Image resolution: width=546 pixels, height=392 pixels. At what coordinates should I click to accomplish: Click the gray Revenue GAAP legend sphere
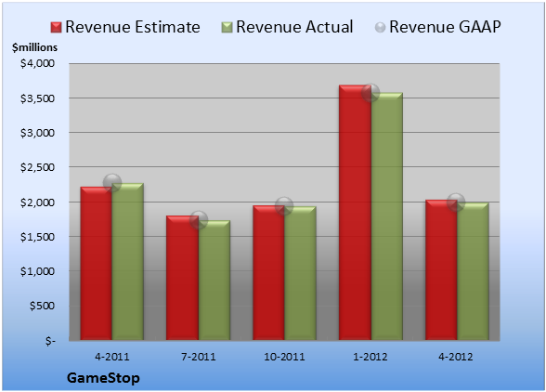(x=381, y=28)
